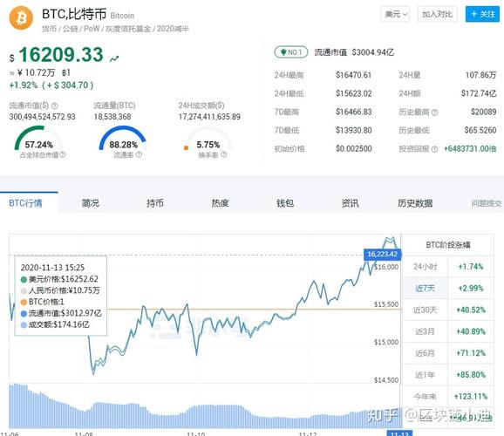Click the 24H最低 value $15623.02
504x436 pixels.
[x=353, y=93]
